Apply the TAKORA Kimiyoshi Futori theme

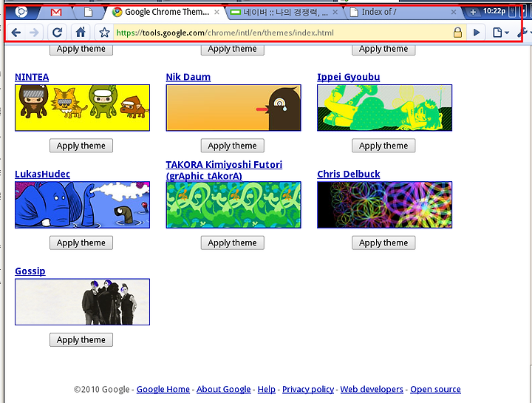[233, 243]
